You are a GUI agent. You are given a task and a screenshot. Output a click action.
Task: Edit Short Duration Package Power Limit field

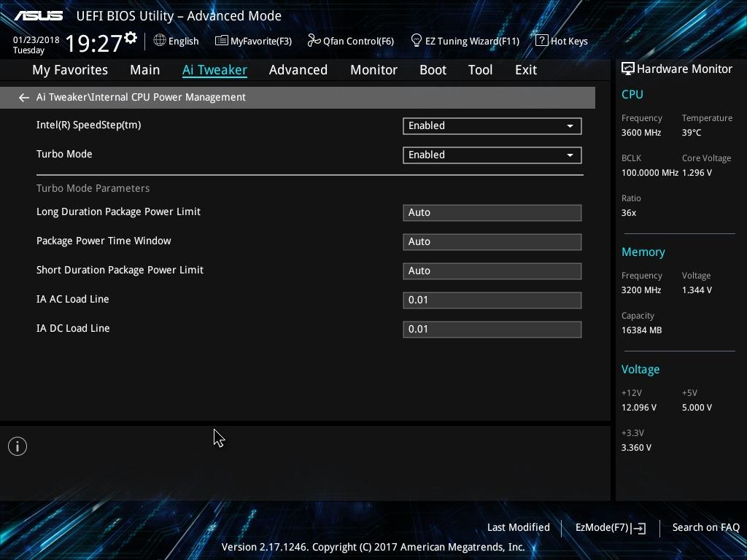pyautogui.click(x=492, y=271)
